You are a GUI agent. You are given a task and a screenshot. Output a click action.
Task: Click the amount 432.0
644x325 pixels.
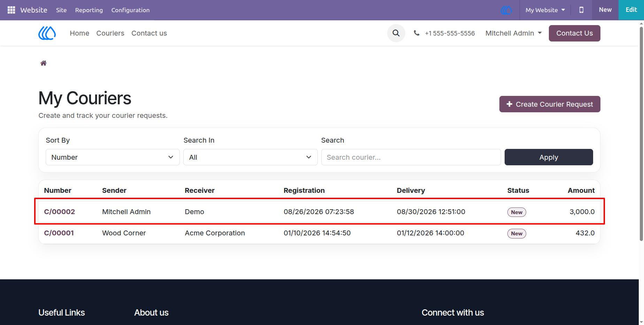coord(585,233)
